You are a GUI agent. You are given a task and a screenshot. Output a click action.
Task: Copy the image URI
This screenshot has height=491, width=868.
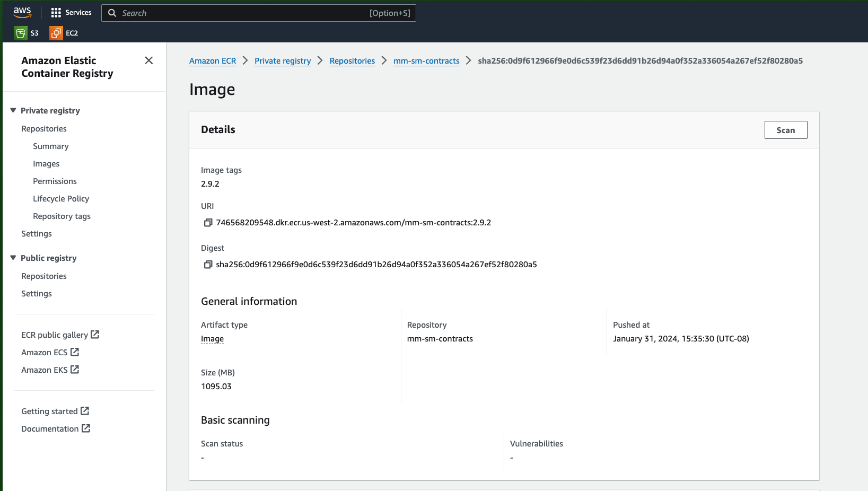(208, 223)
